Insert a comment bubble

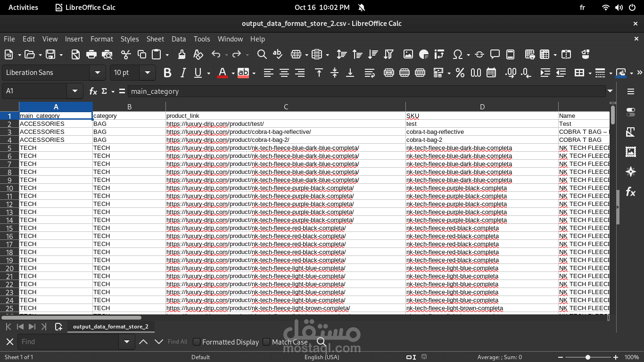coord(495,55)
